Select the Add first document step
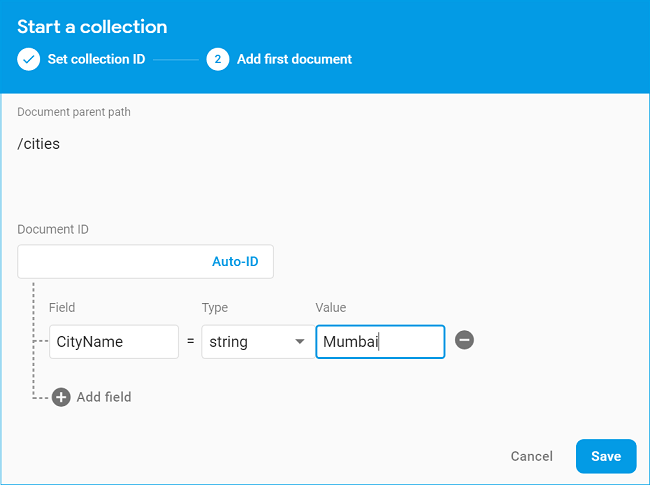Screen dimensions: 650x485 294,59
